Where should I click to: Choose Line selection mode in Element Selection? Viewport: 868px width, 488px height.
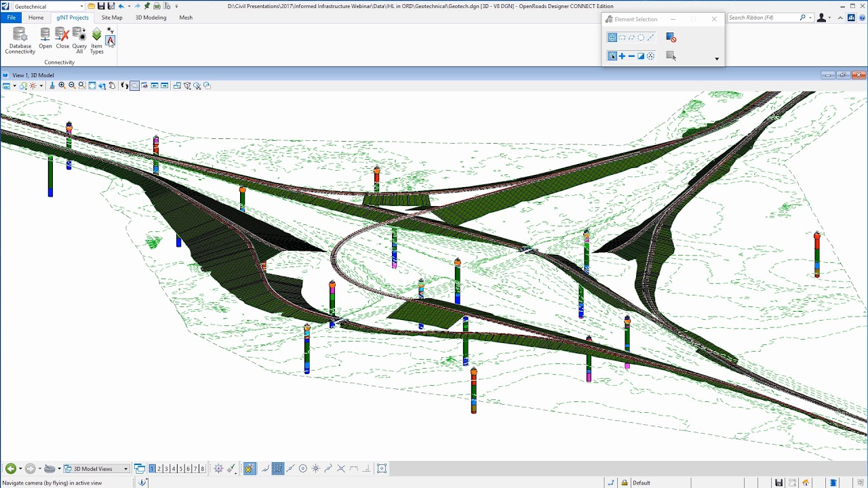pyautogui.click(x=650, y=38)
